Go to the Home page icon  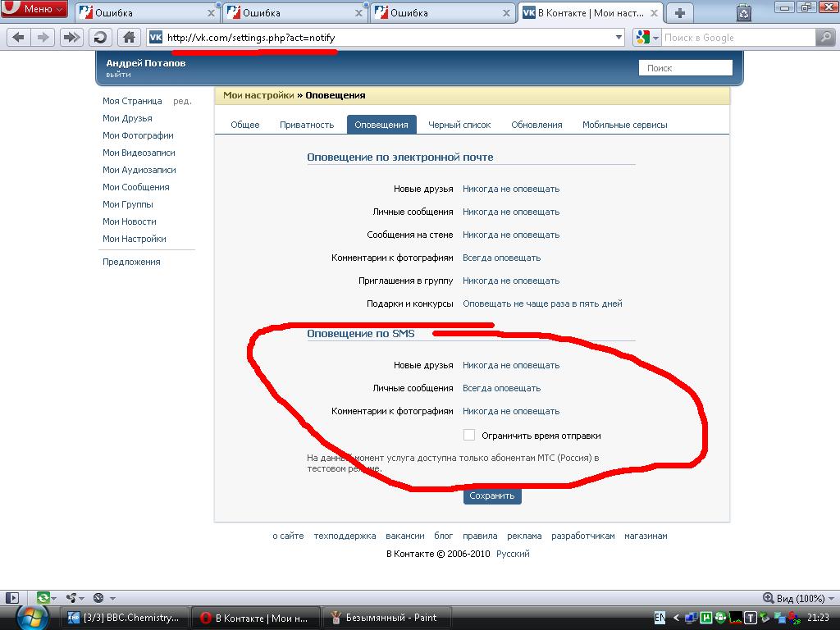(129, 38)
